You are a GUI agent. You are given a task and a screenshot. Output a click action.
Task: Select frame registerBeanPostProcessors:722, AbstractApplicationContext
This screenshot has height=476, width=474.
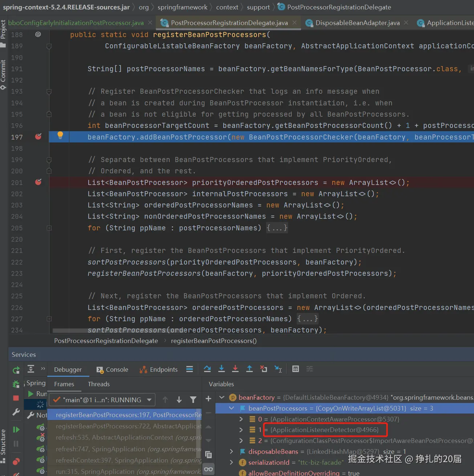click(124, 426)
